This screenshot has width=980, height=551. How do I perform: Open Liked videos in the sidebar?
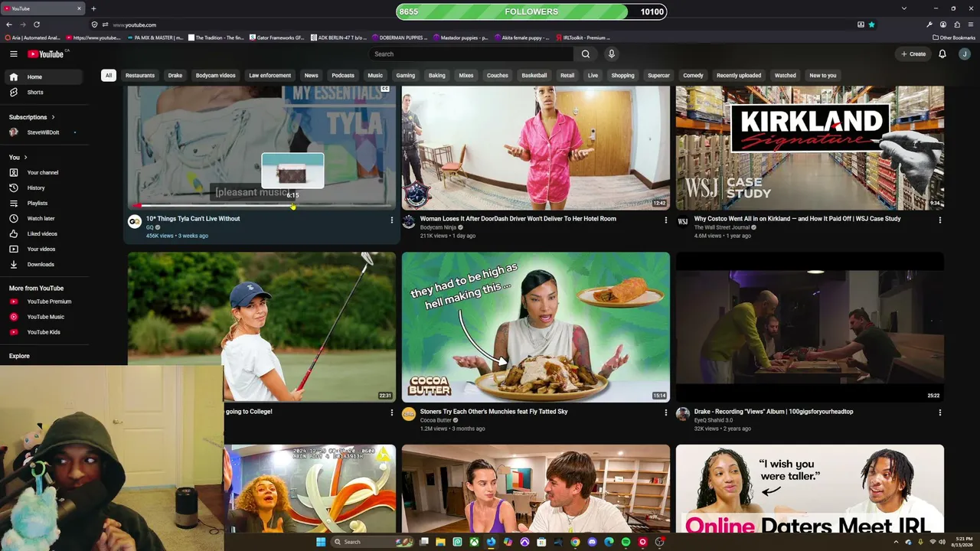44,233
